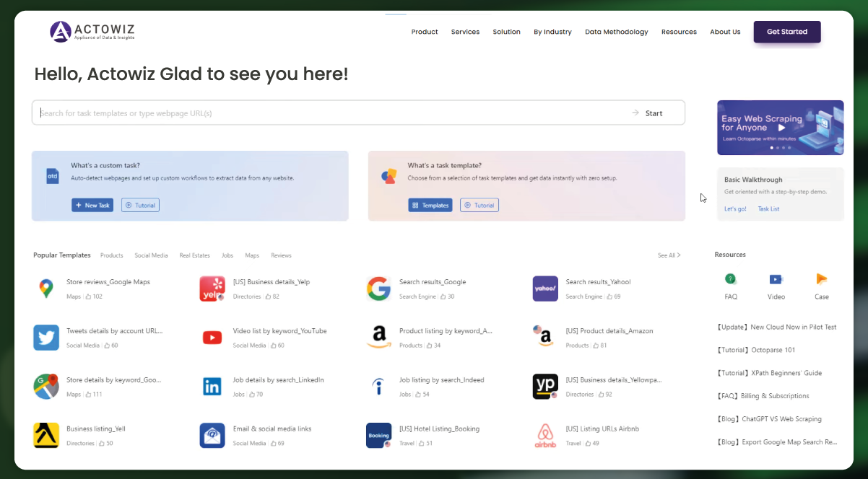
Task: Expand templates with See All
Action: tap(669, 255)
